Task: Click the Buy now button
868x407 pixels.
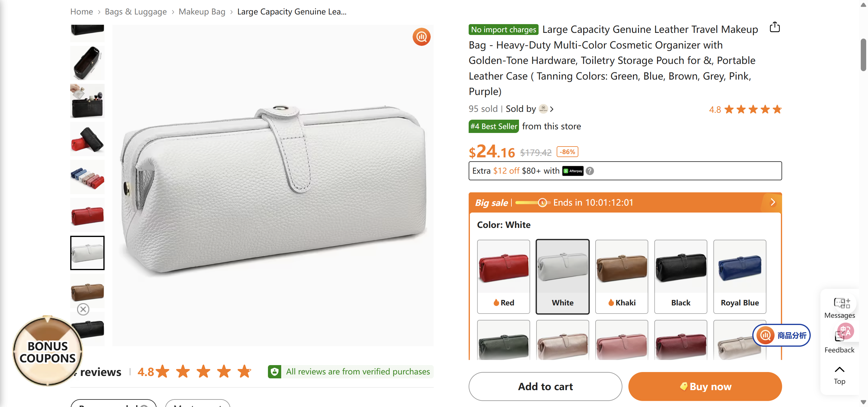Action: coord(705,386)
